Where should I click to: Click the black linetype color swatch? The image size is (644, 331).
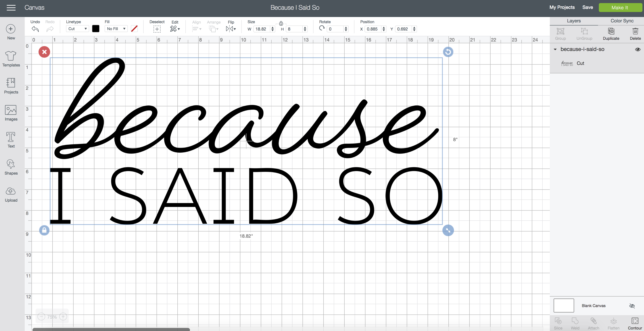tap(96, 29)
